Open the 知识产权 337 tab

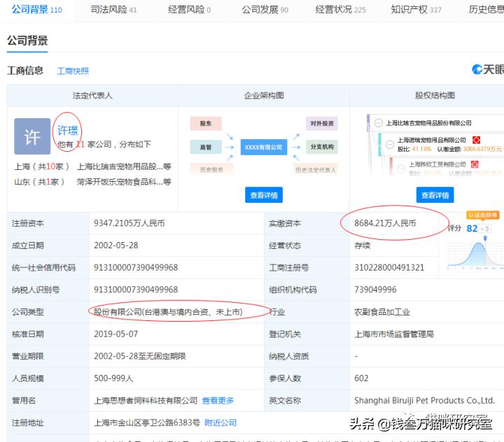[x=416, y=10]
